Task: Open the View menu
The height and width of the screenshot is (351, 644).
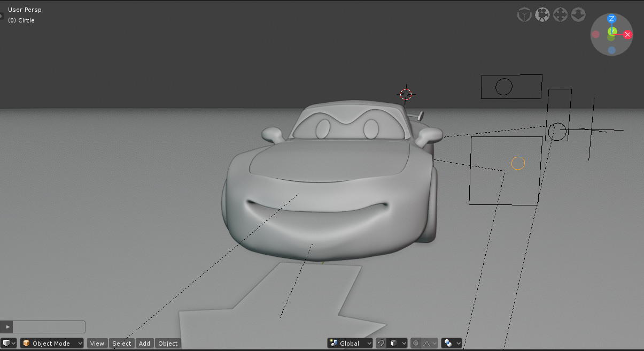Action: click(97, 343)
